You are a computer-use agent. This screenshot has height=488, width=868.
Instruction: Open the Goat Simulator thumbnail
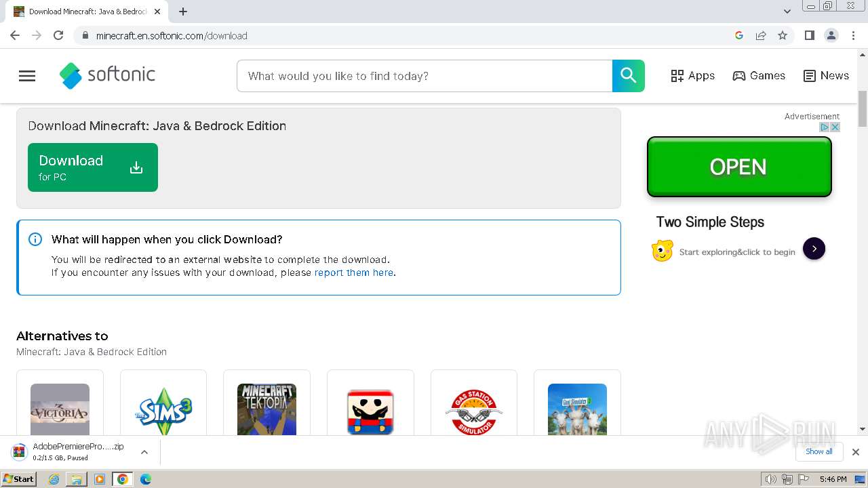[x=577, y=409]
